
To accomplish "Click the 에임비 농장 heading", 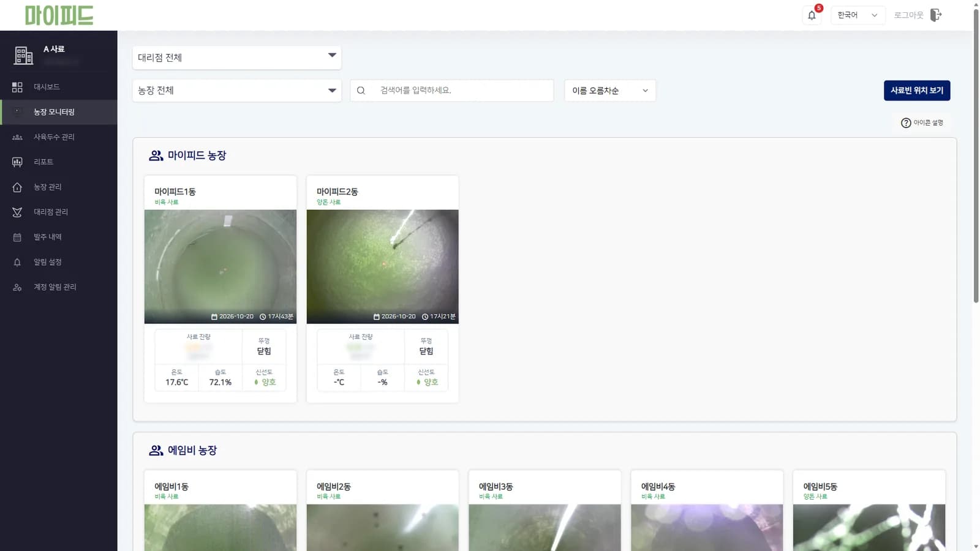I will tap(192, 451).
